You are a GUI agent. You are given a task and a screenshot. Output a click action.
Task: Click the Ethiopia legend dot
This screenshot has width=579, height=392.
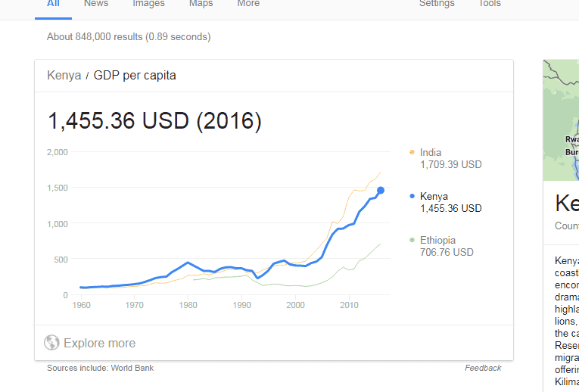point(412,241)
